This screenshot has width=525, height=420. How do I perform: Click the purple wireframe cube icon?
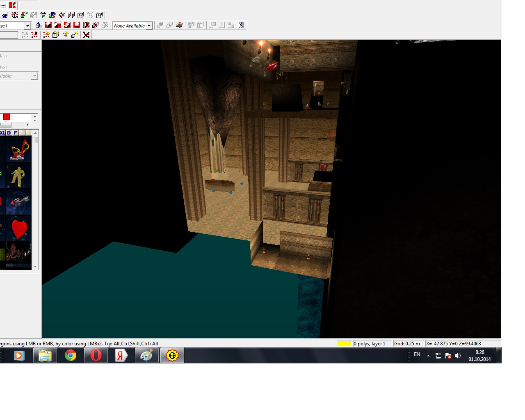(x=81, y=15)
